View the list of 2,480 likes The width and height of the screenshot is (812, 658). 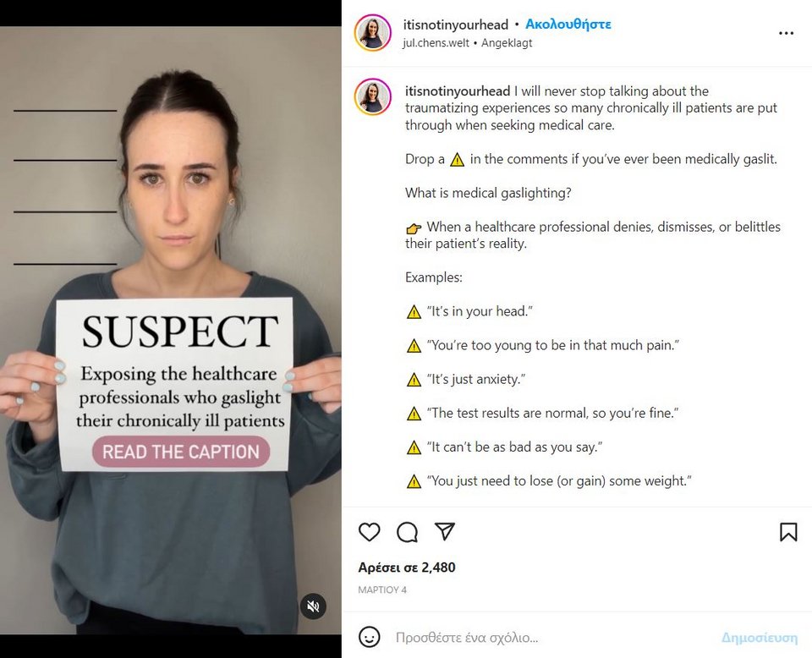point(407,568)
